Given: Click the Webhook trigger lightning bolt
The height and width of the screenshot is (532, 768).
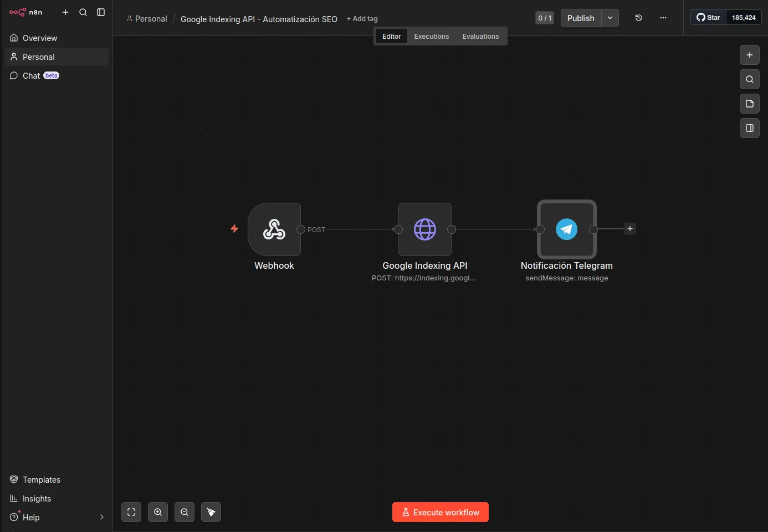Looking at the screenshot, I should (x=234, y=228).
